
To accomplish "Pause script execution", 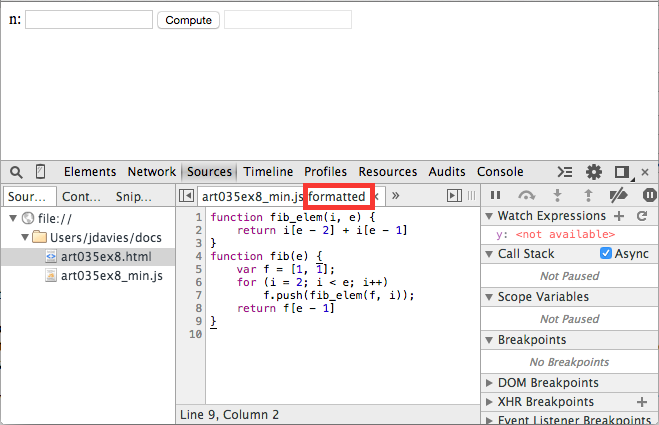I will 496,195.
